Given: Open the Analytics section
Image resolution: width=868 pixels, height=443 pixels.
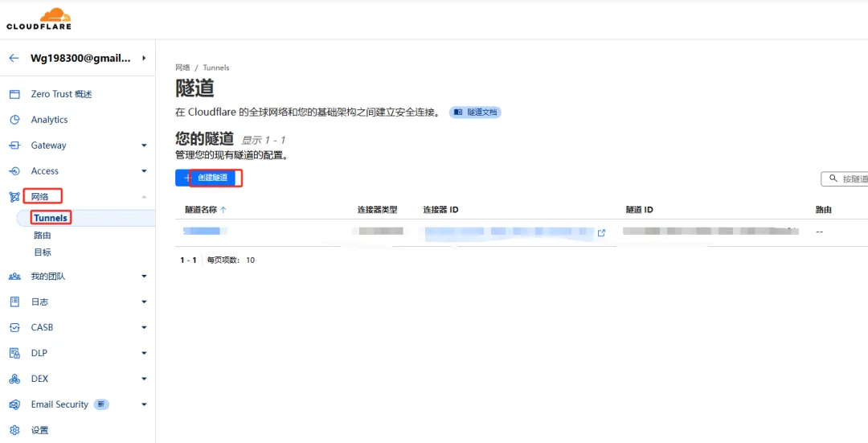Looking at the screenshot, I should (49, 120).
